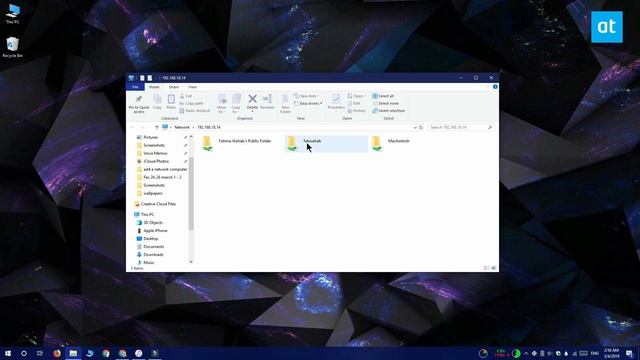Click the Open ribbon command
This screenshot has width=640, height=360.
[x=357, y=96]
